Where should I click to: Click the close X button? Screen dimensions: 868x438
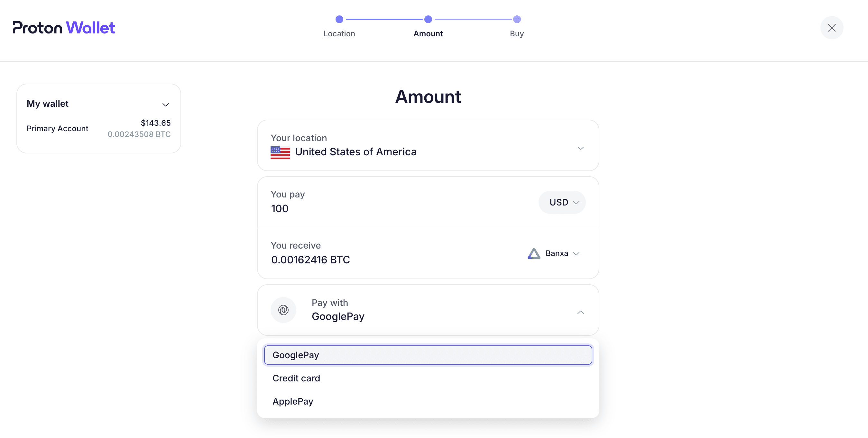coord(832,28)
